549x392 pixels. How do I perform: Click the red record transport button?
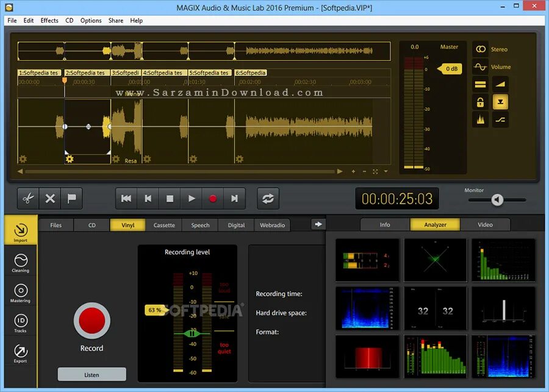[212, 199]
